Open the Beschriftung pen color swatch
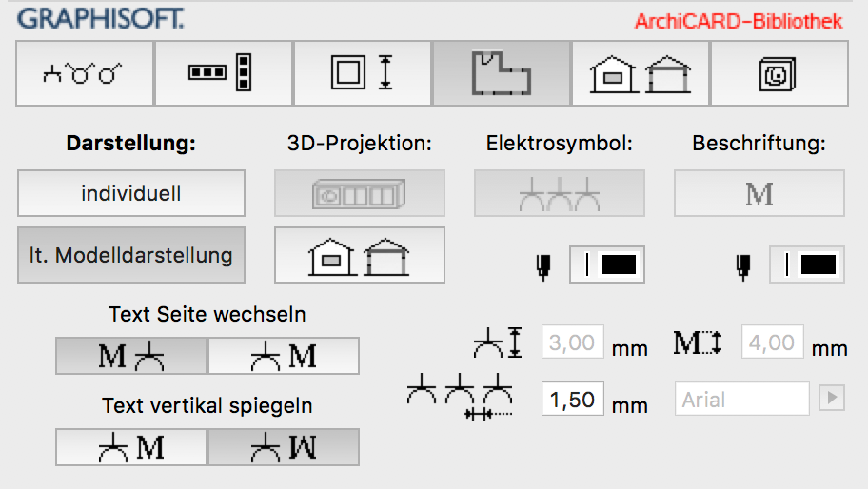The height and width of the screenshot is (489, 868). 807,264
